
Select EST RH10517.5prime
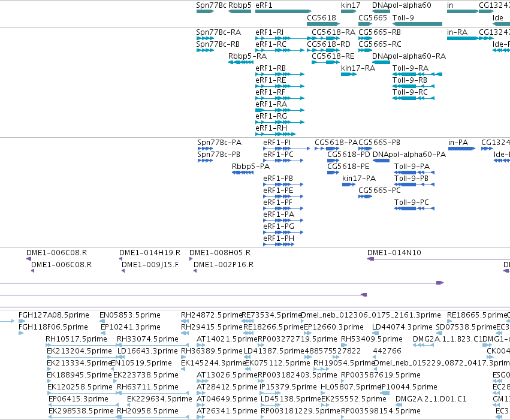point(76,339)
